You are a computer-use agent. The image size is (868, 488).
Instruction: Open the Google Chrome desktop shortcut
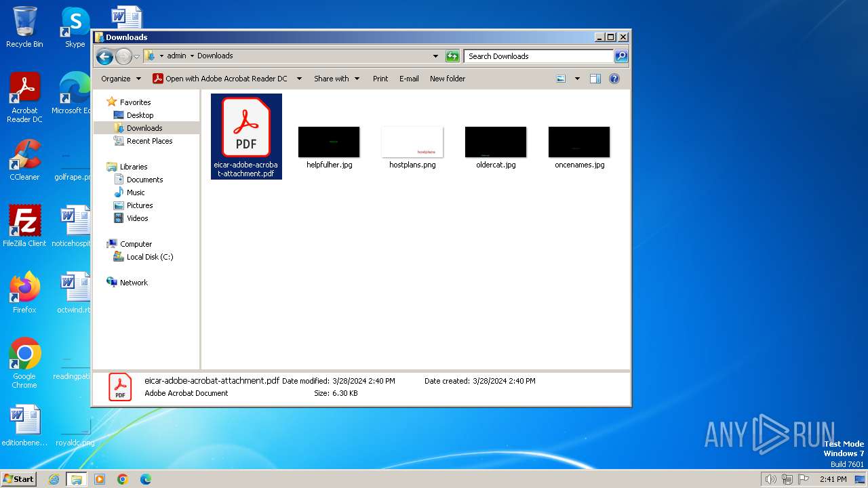[x=24, y=363]
